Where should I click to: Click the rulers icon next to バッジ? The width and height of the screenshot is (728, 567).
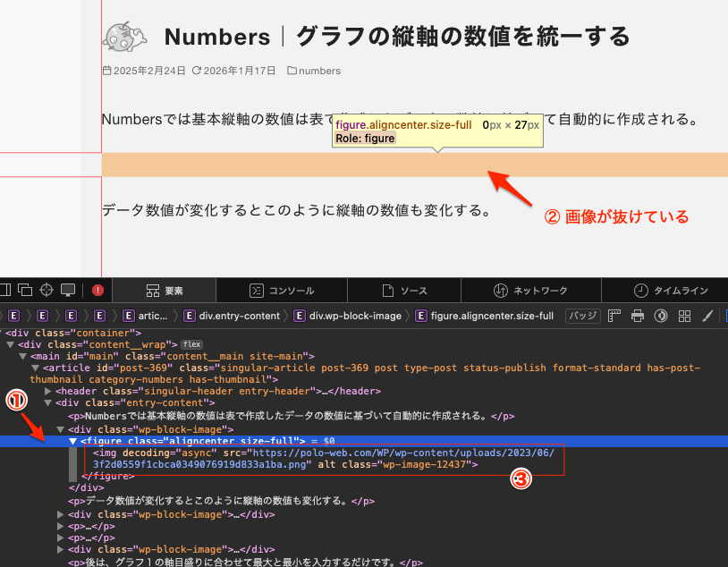point(614,316)
